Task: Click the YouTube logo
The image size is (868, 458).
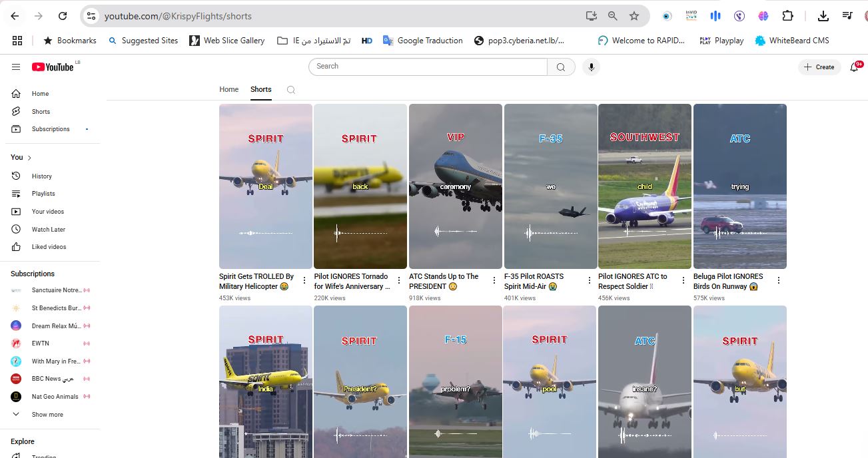Action: 53,67
